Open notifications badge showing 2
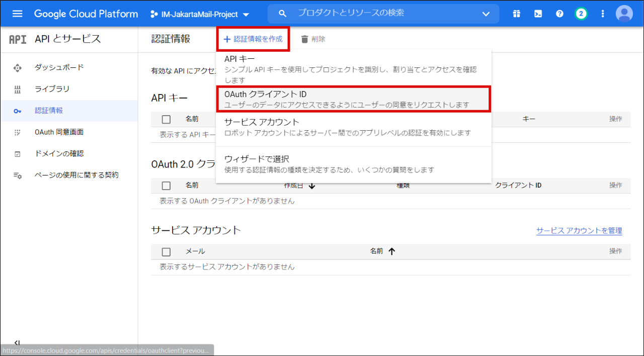The height and width of the screenshot is (356, 644). [581, 14]
